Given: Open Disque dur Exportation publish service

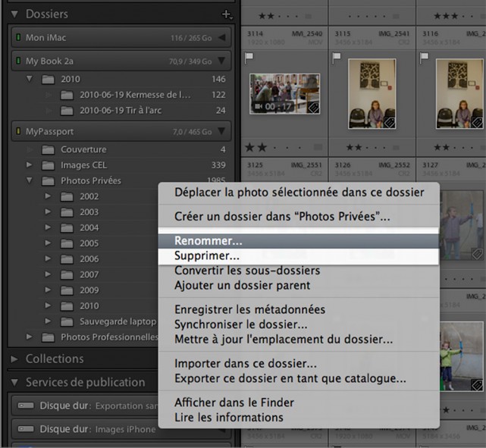Looking at the screenshot, I should point(85,406).
